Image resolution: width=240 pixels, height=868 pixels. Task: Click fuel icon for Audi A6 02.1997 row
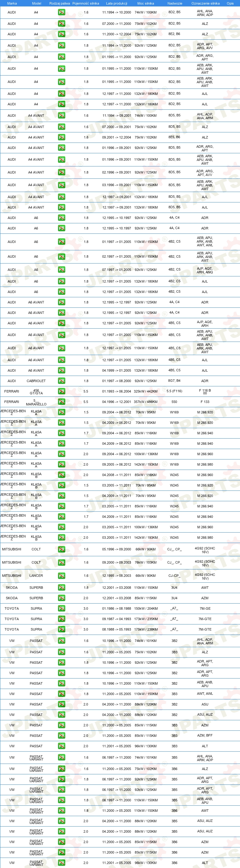point(62,256)
